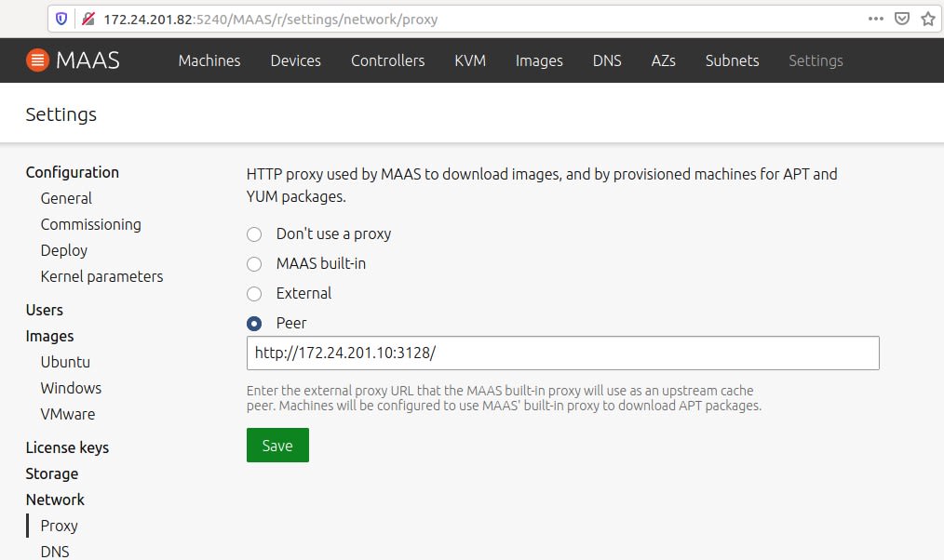The width and height of the screenshot is (944, 560).
Task: Select the "Peer" proxy radio button
Action: click(254, 324)
